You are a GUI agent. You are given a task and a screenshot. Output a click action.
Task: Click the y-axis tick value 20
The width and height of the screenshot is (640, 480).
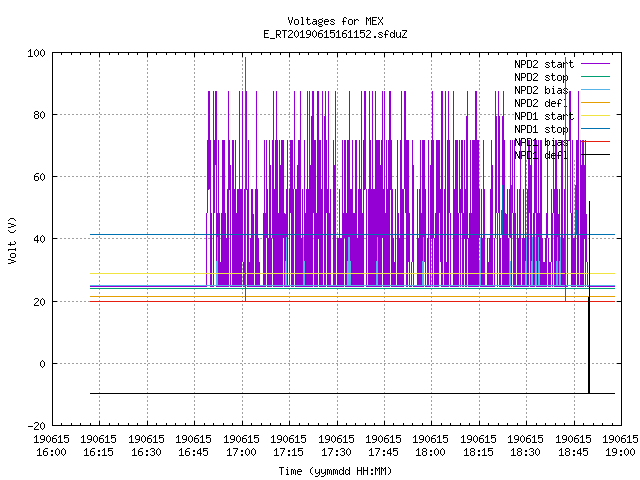(x=39, y=302)
